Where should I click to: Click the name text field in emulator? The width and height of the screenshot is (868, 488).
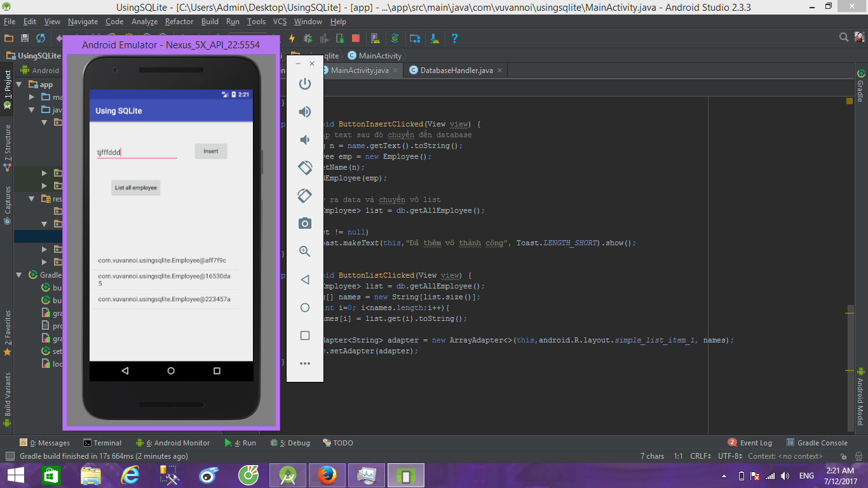137,152
